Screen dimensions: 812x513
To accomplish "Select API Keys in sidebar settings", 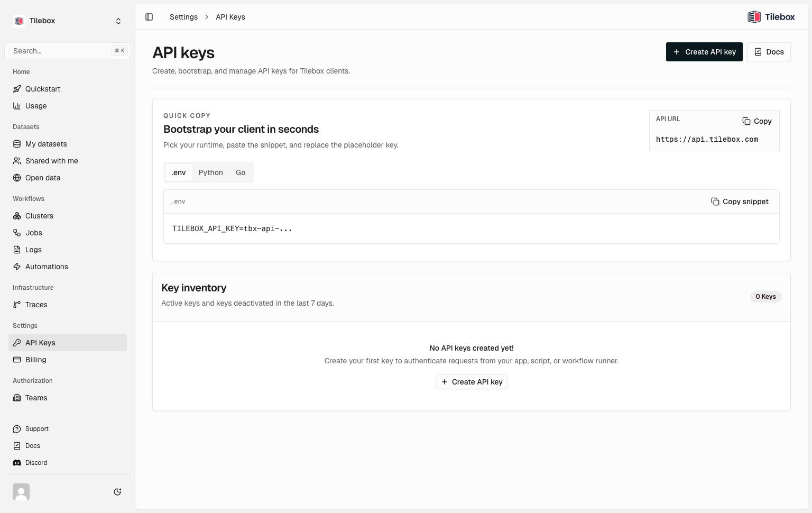I will (x=68, y=343).
